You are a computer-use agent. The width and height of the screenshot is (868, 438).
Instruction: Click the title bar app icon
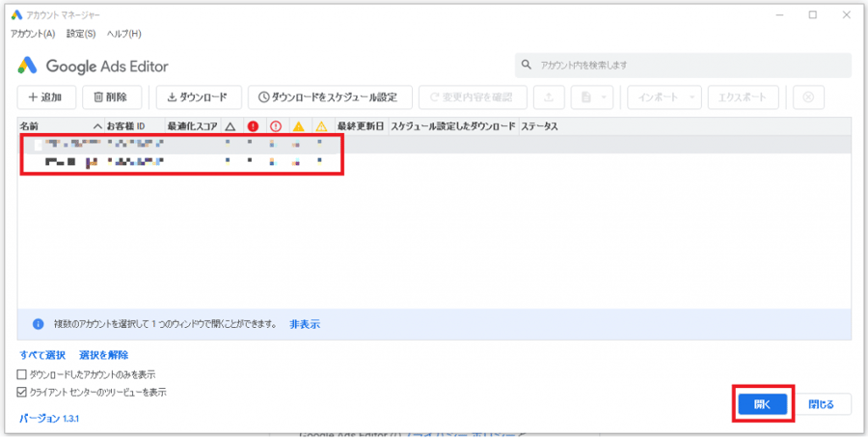point(16,14)
